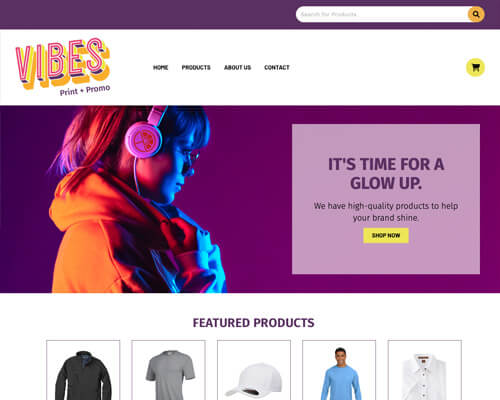Click the VIBES Print + Promo logo
The width and height of the screenshot is (500, 400).
(63, 67)
